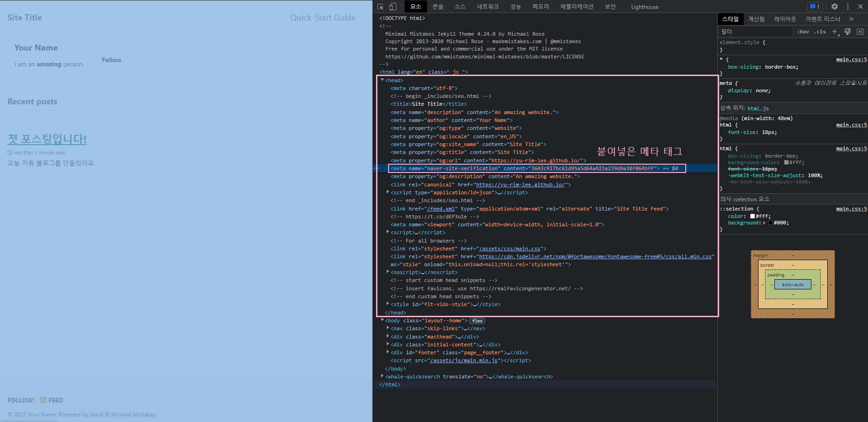Select the 이벤트 리스너 (Event Listeners) sub-tab
This screenshot has width=868, height=422.
tap(823, 19)
